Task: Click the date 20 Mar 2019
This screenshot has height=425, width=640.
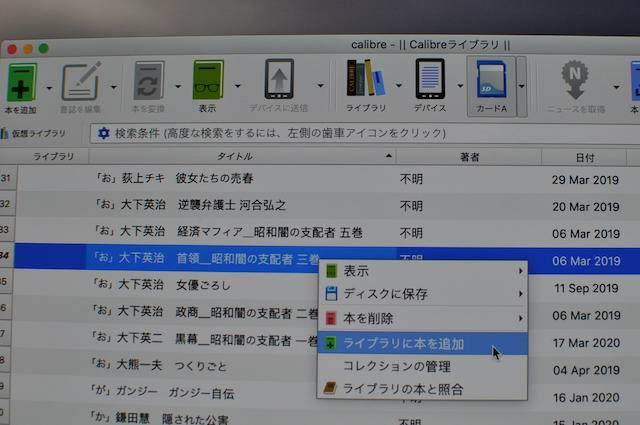Action: 586,207
